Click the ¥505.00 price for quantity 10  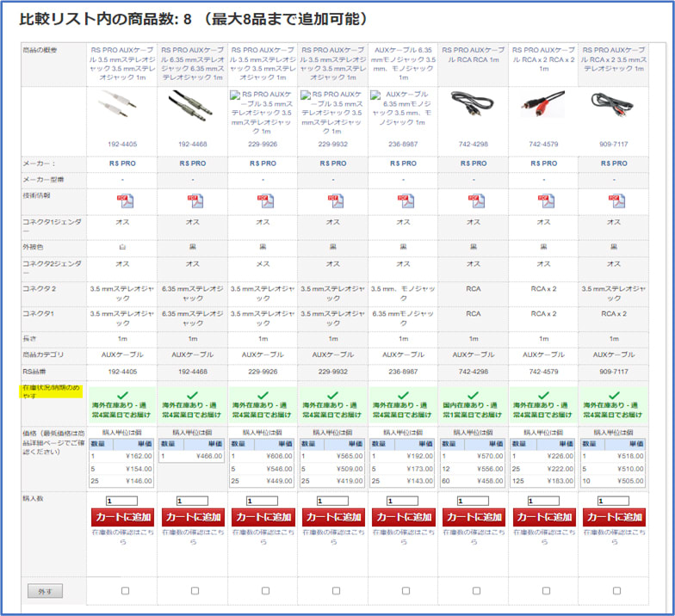(x=630, y=481)
